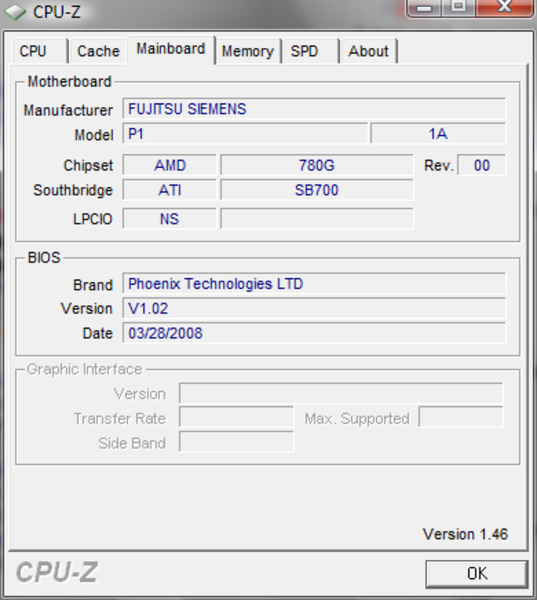537x600 pixels.
Task: Click the Southbridge label
Action: (x=73, y=190)
